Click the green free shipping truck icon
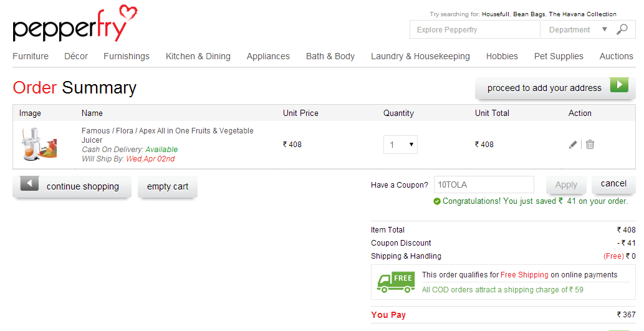This screenshot has height=331, width=644. [x=396, y=282]
